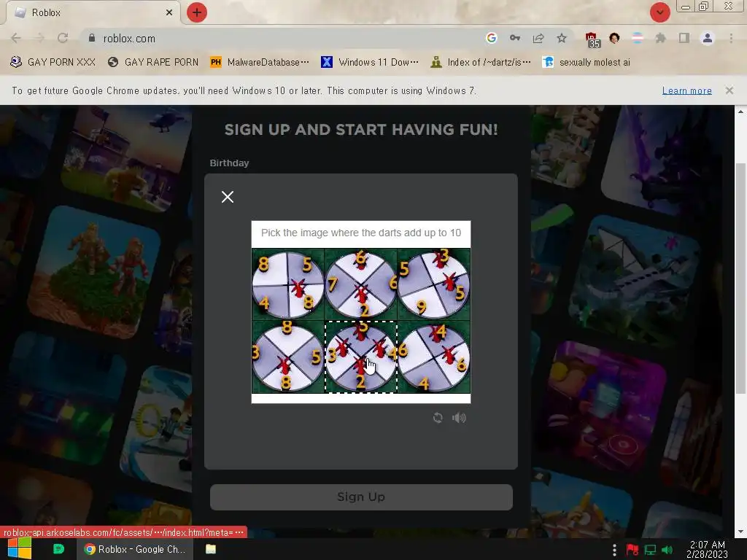Viewport: 747px width, 560px height.
Task: Share this page icon
Action: point(538,38)
